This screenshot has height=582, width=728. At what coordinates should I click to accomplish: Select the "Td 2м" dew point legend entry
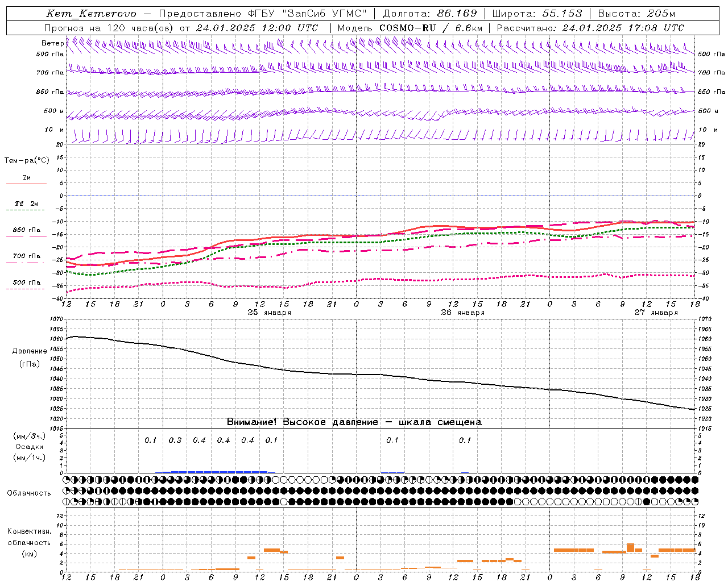point(27,203)
